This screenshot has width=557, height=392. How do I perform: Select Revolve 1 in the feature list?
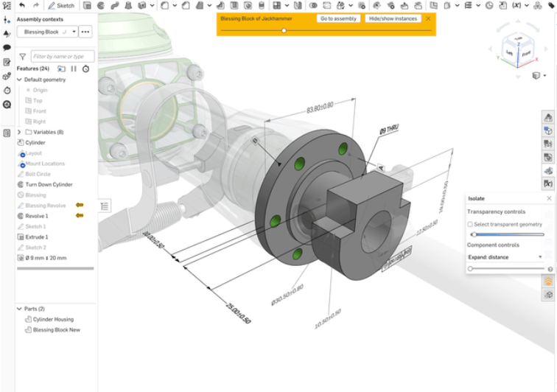37,216
